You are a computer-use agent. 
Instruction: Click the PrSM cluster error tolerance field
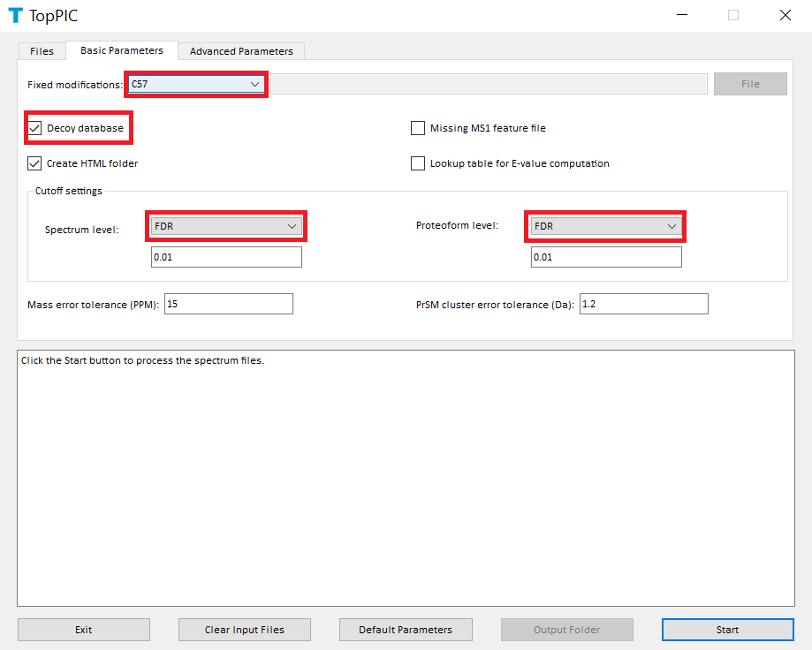click(x=643, y=304)
